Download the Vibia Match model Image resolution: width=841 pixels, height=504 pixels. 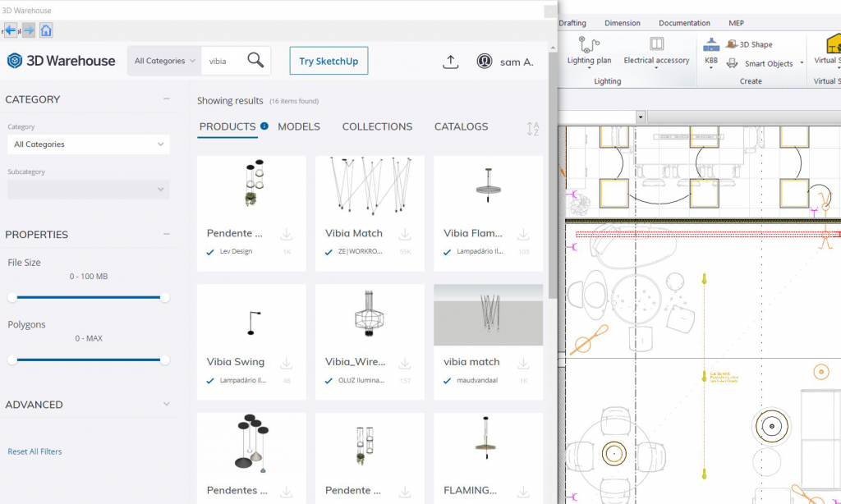(405, 235)
